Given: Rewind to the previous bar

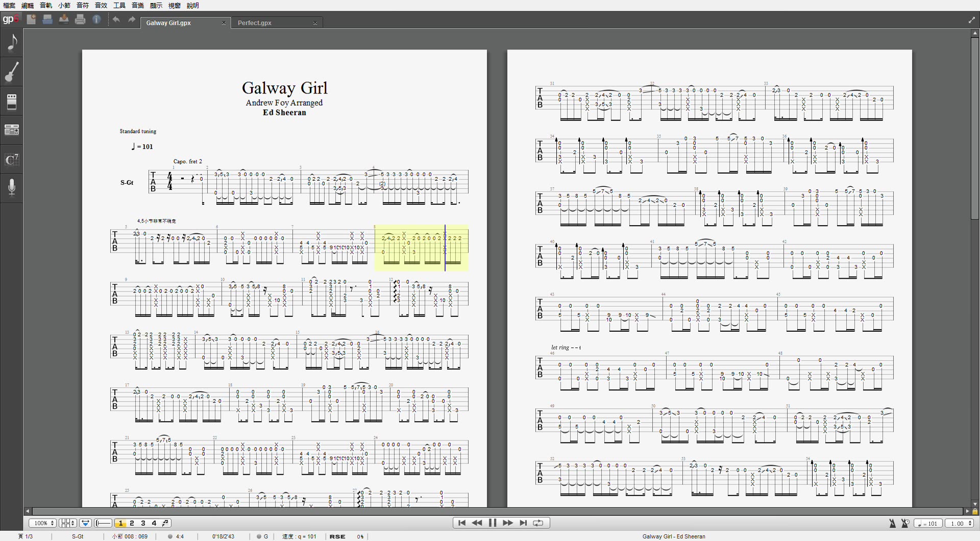Looking at the screenshot, I should [477, 523].
